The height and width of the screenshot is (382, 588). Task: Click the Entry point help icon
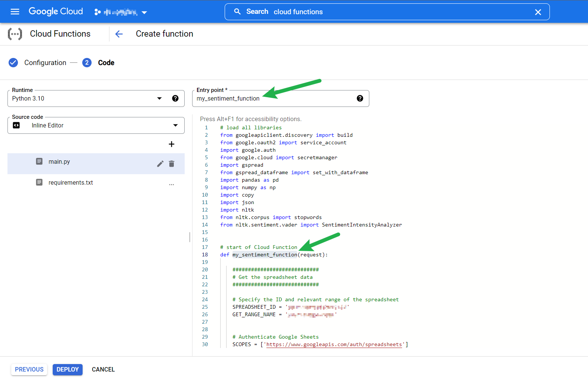click(x=360, y=98)
